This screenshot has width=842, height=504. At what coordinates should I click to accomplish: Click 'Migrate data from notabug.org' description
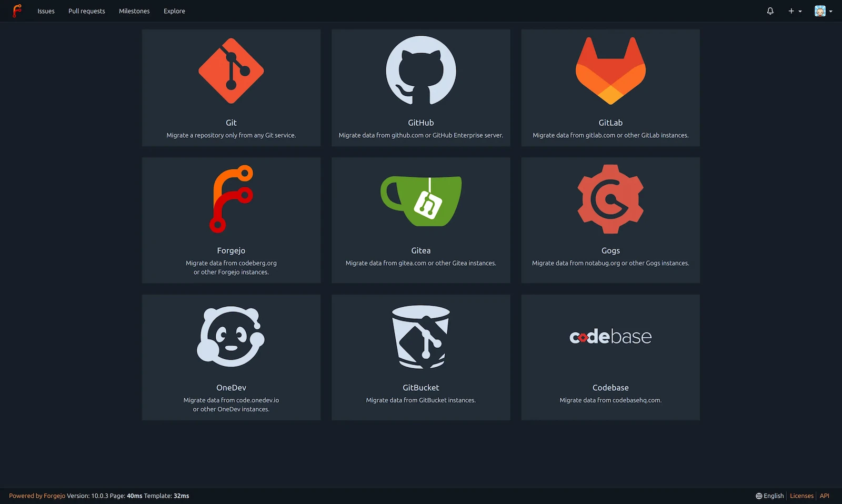click(x=610, y=263)
